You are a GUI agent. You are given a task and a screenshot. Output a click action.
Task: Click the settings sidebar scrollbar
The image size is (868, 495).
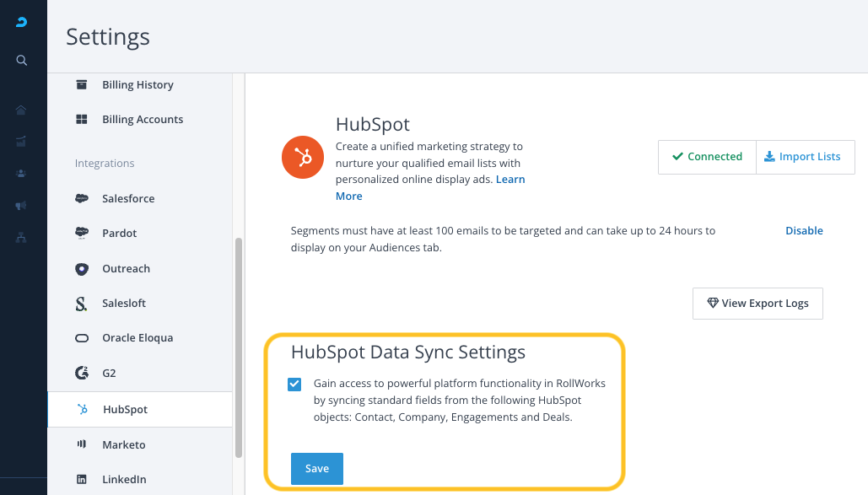tap(239, 346)
